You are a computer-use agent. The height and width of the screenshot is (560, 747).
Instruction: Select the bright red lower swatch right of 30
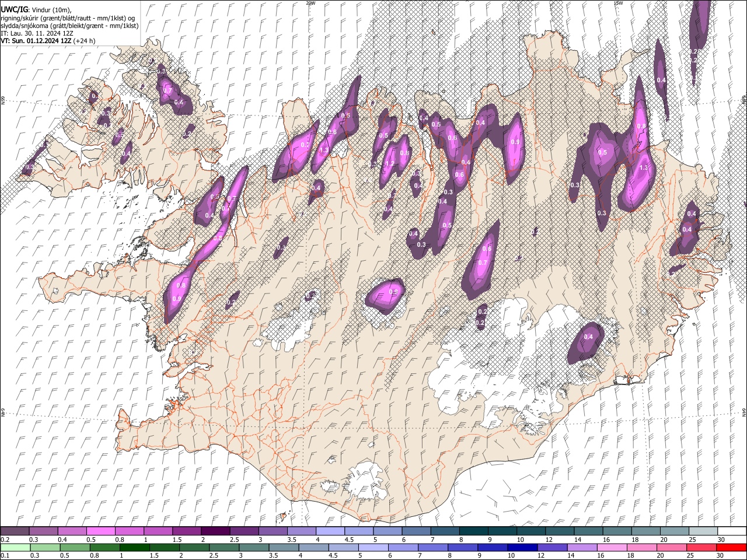pyautogui.click(x=731, y=547)
